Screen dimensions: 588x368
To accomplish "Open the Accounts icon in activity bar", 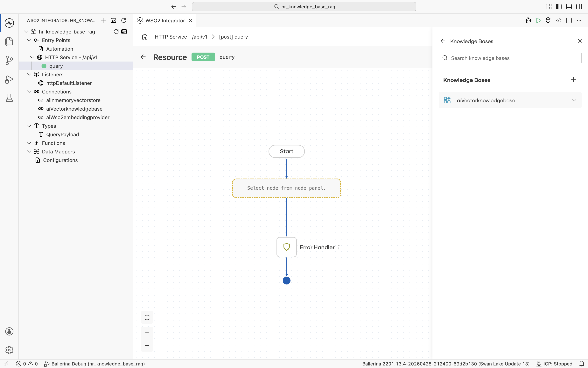I will pos(9,331).
